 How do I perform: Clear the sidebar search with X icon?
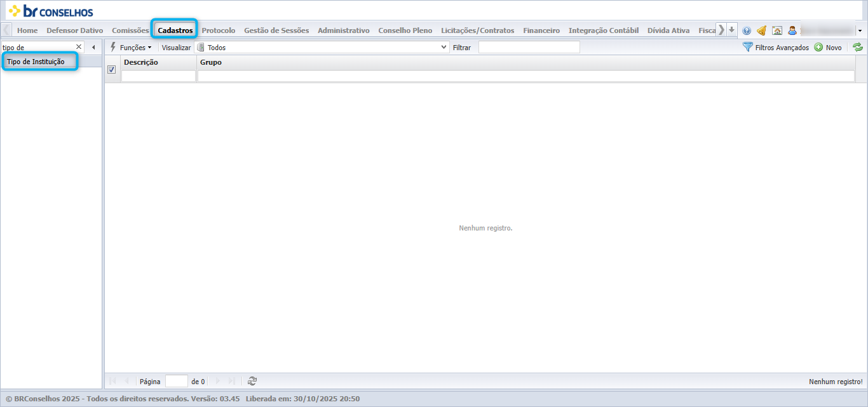point(79,47)
